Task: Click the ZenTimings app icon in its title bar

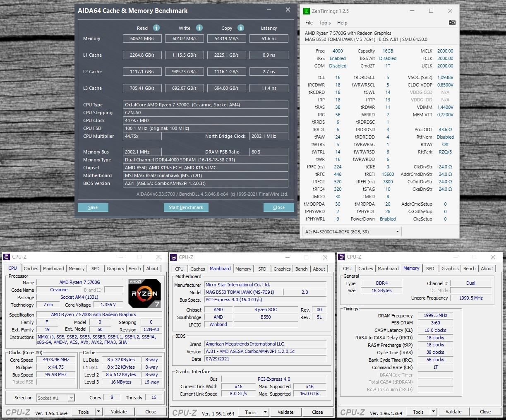Action: (307, 11)
